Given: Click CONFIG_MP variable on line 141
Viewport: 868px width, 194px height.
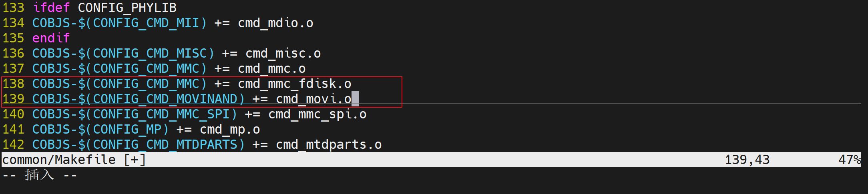Looking at the screenshot, I should click(x=127, y=129).
